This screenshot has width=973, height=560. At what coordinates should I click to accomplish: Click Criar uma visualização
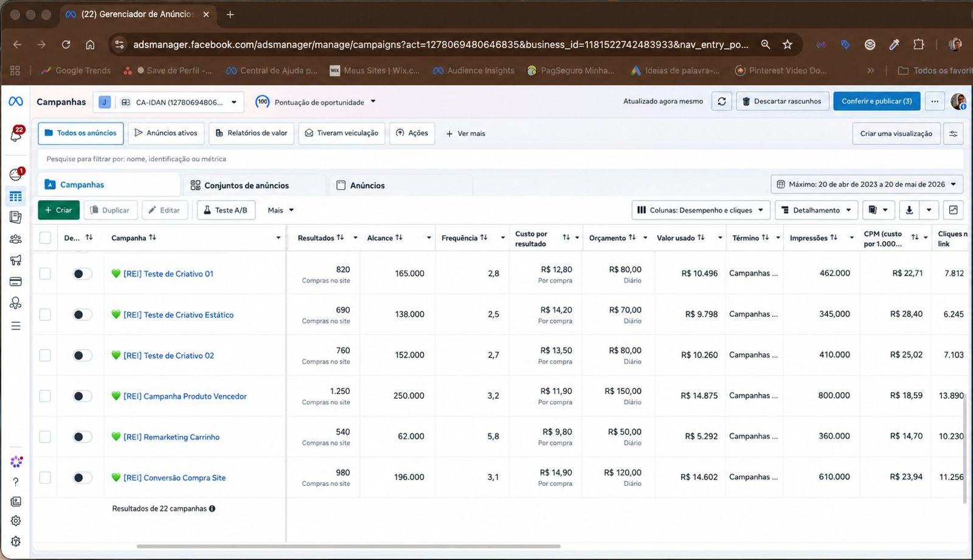(896, 134)
